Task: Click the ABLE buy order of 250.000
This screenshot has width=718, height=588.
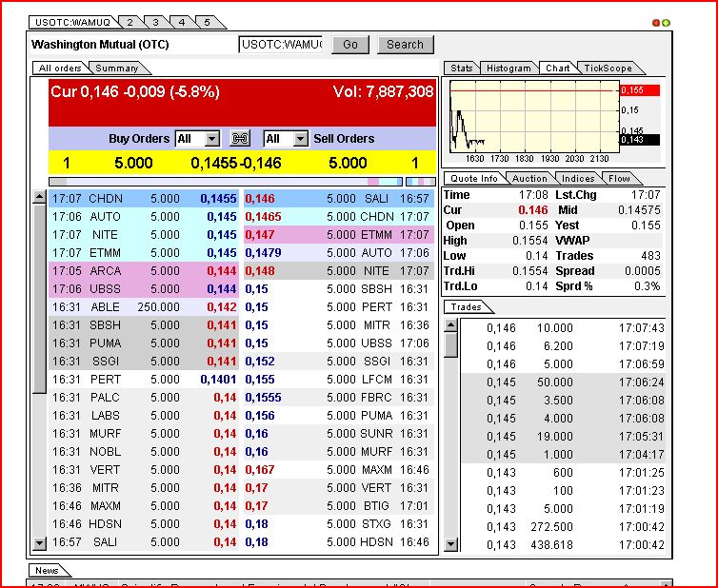Action: point(144,307)
